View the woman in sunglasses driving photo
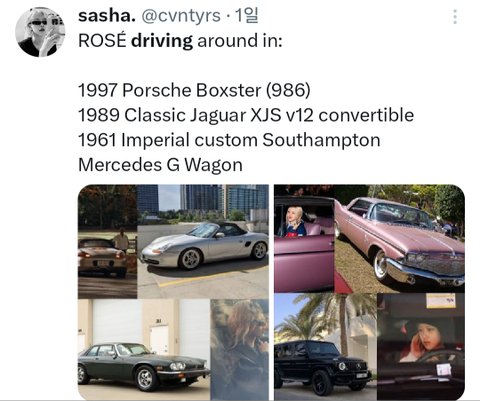Viewport: 480px width, 401px height. tap(240, 349)
